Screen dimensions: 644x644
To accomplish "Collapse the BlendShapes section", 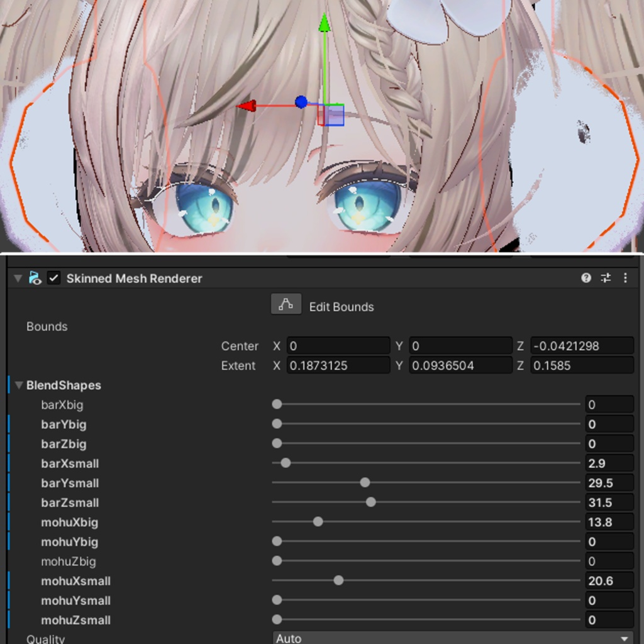I will point(19,385).
